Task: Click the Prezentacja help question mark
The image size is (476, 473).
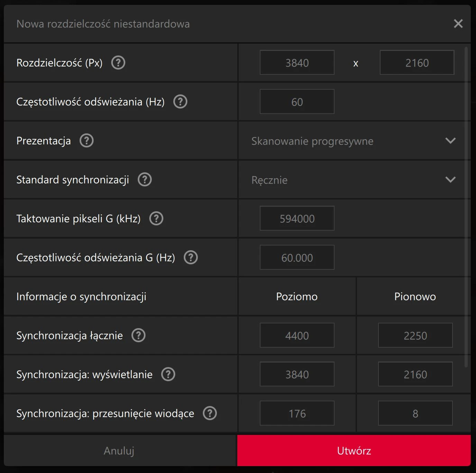Action: coord(86,141)
